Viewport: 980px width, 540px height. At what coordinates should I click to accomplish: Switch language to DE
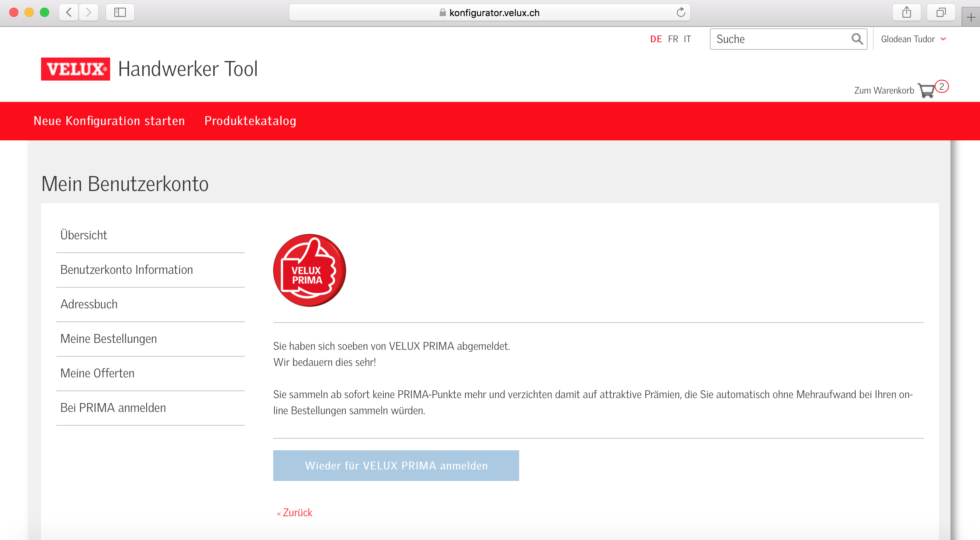pos(656,39)
